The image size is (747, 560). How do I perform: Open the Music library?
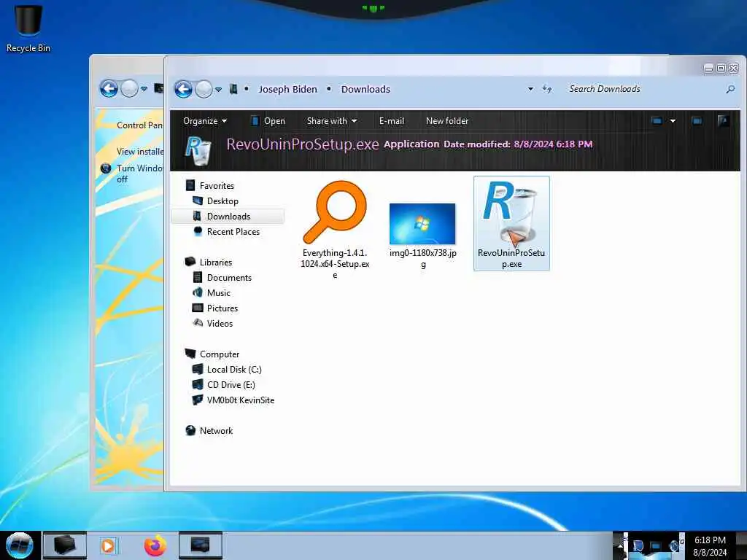coord(219,292)
